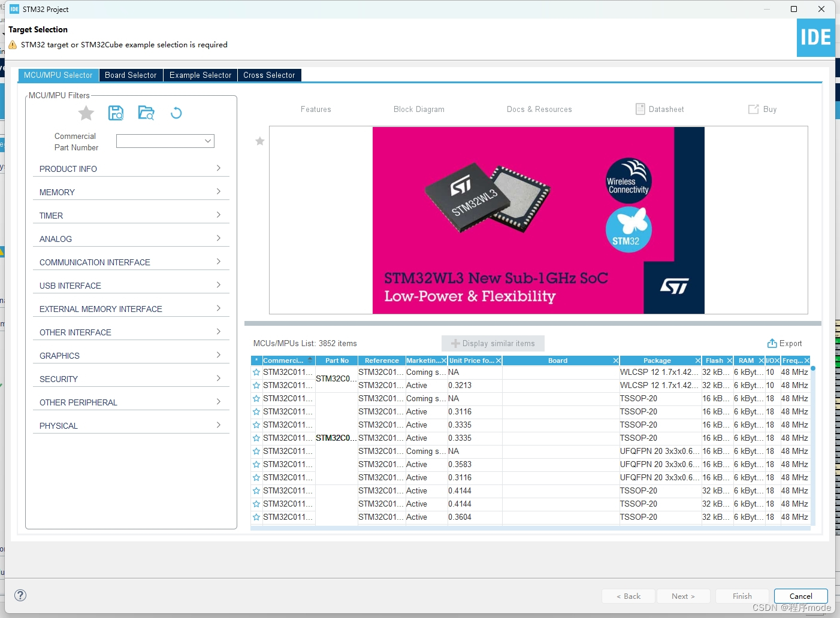Sort by the Reference column header
840x618 pixels.
[382, 360]
